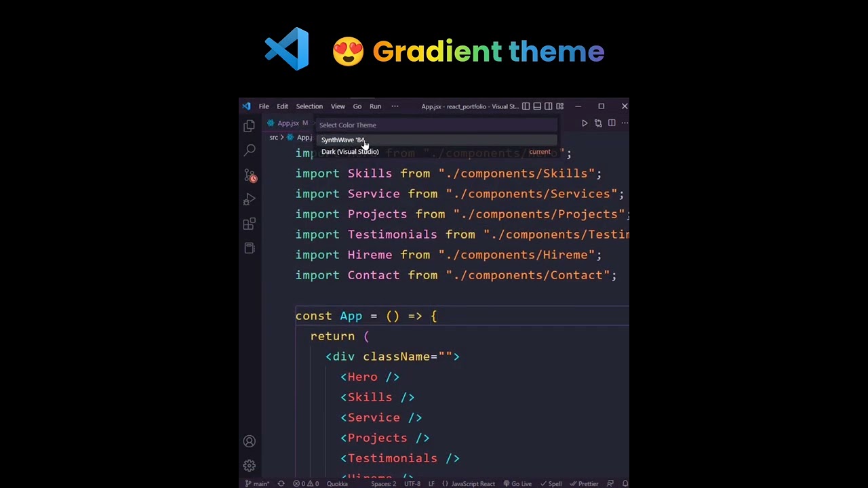868x488 pixels.
Task: Click the Prettier status item
Action: 584,484
